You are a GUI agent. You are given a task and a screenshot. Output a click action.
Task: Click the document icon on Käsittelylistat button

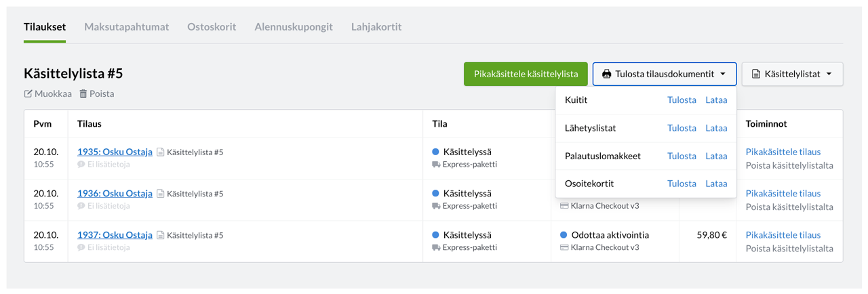[756, 74]
